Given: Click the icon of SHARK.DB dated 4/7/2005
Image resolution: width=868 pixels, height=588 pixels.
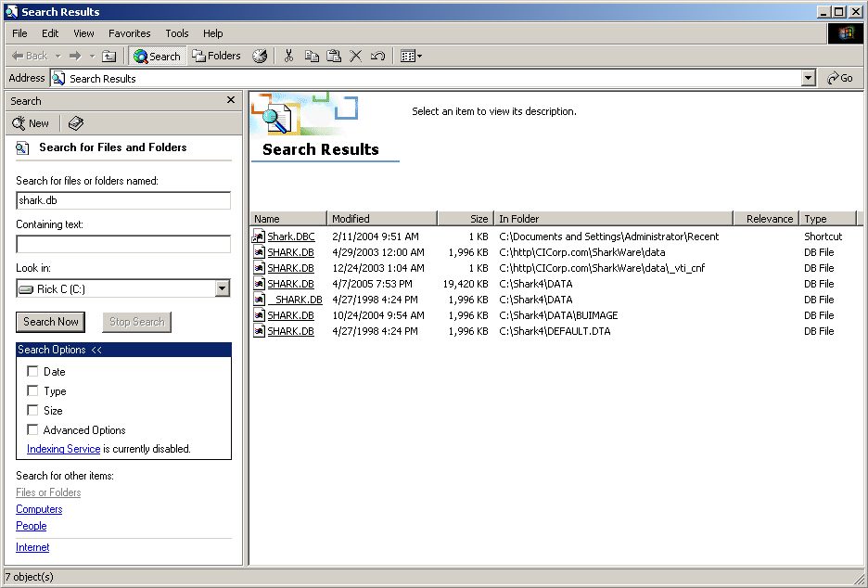Looking at the screenshot, I should [259, 284].
